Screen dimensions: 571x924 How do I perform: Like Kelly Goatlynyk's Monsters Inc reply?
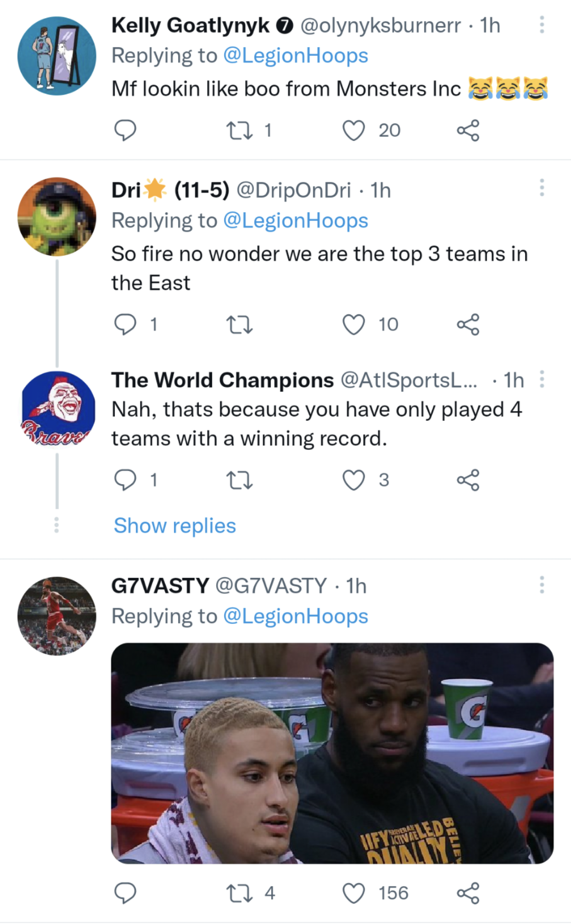pyautogui.click(x=354, y=130)
